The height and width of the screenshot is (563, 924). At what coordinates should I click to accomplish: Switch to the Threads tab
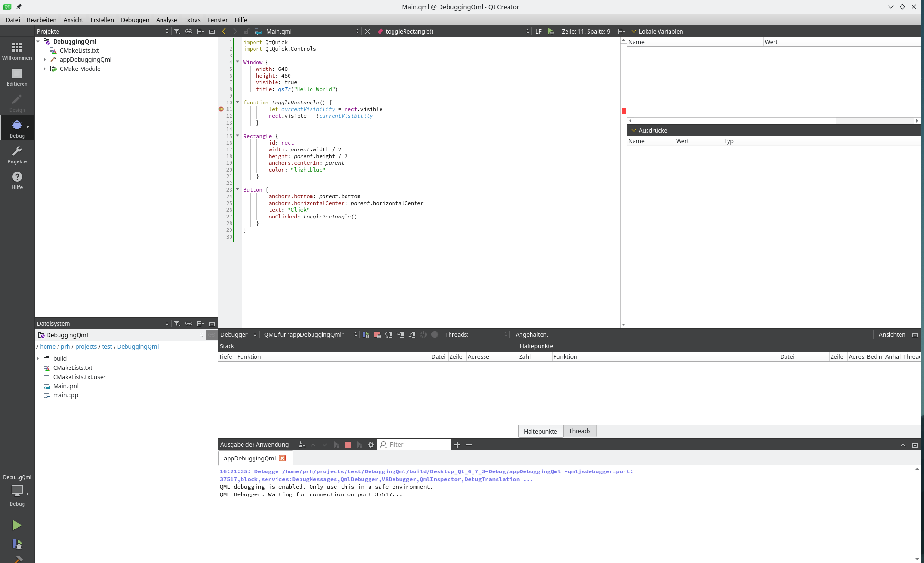click(579, 431)
